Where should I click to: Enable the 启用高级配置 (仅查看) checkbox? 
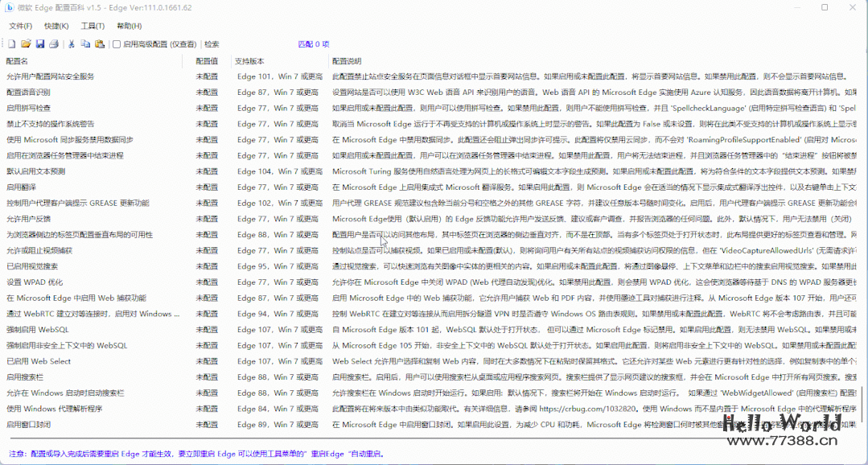point(117,44)
